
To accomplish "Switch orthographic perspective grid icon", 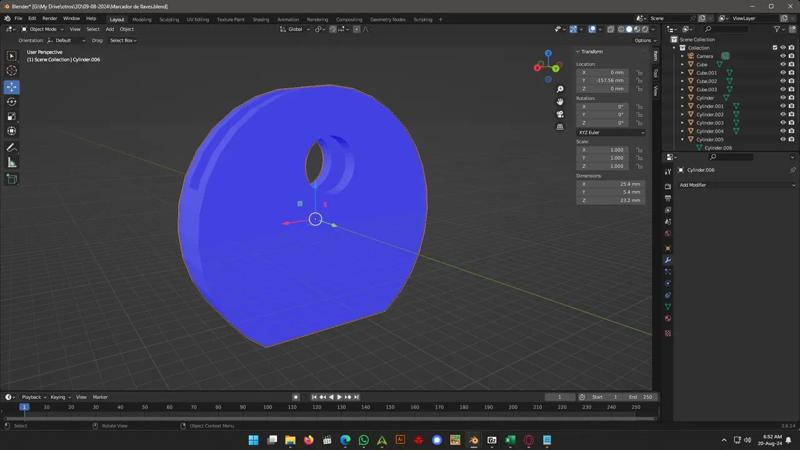I will (560, 127).
